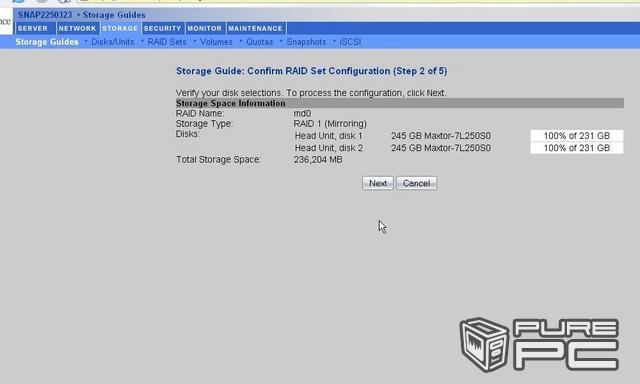Screen dimensions: 640x384
Task: Switch to the MONITOR tab
Action: [x=205, y=28]
